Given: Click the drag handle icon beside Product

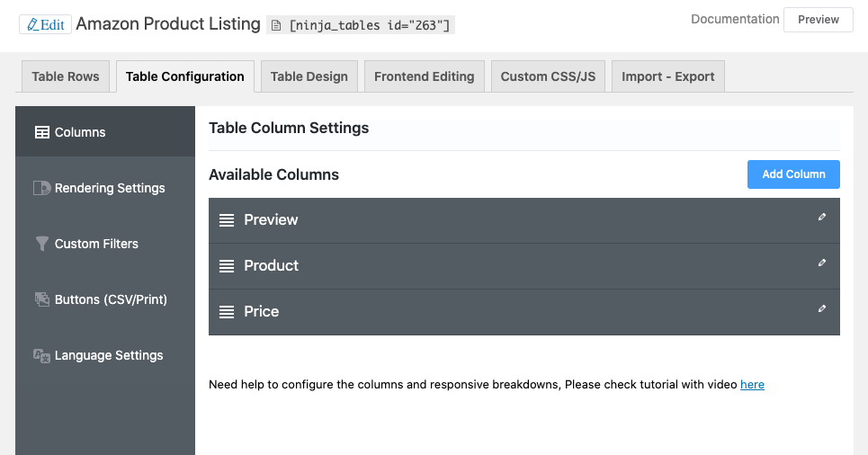Looking at the screenshot, I should coord(227,266).
